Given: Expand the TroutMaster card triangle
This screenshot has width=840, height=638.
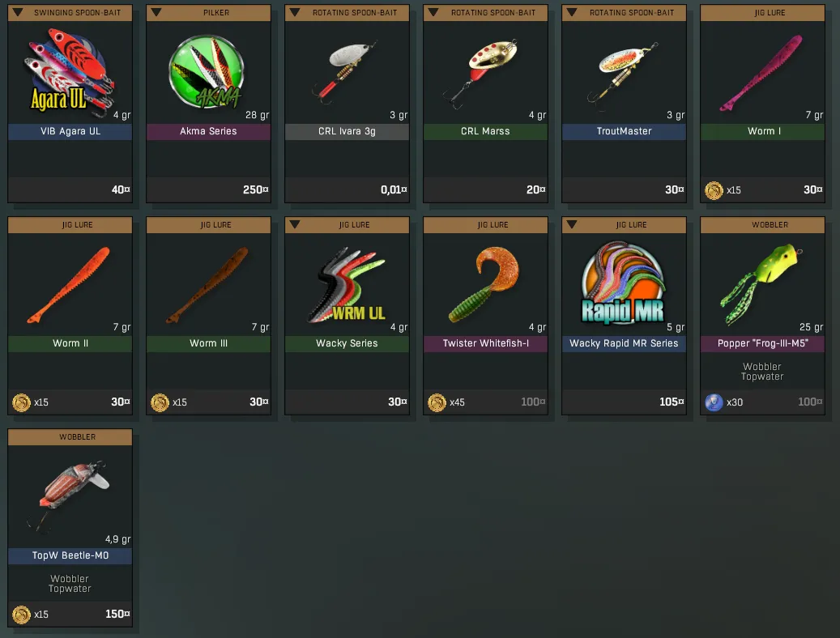Looking at the screenshot, I should 572,12.
